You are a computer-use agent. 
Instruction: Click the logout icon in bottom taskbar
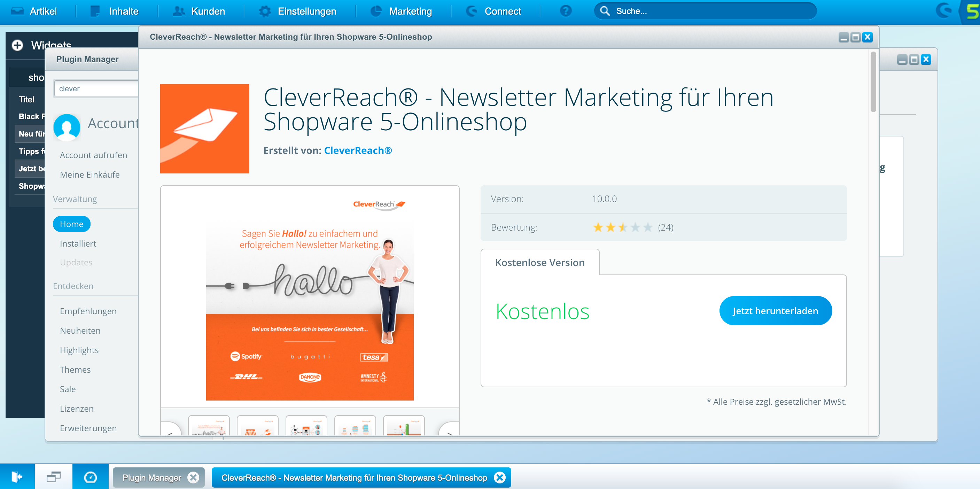click(17, 476)
